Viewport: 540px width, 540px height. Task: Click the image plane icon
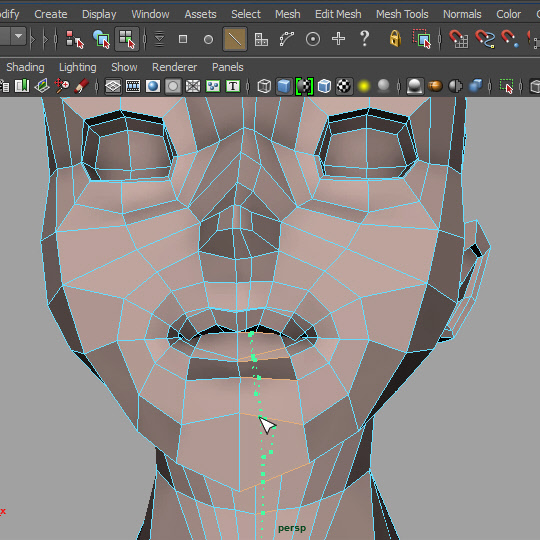point(42,86)
